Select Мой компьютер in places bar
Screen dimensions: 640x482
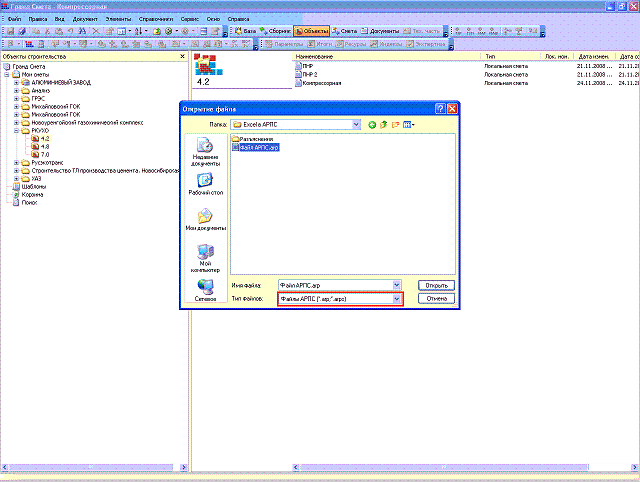(x=205, y=257)
